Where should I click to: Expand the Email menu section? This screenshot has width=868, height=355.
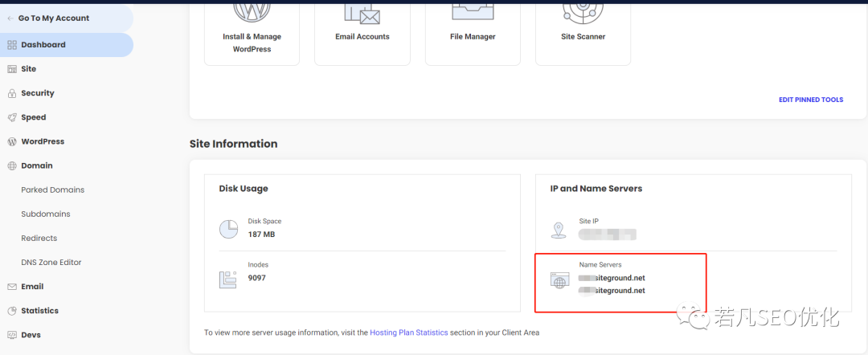[x=67, y=287]
